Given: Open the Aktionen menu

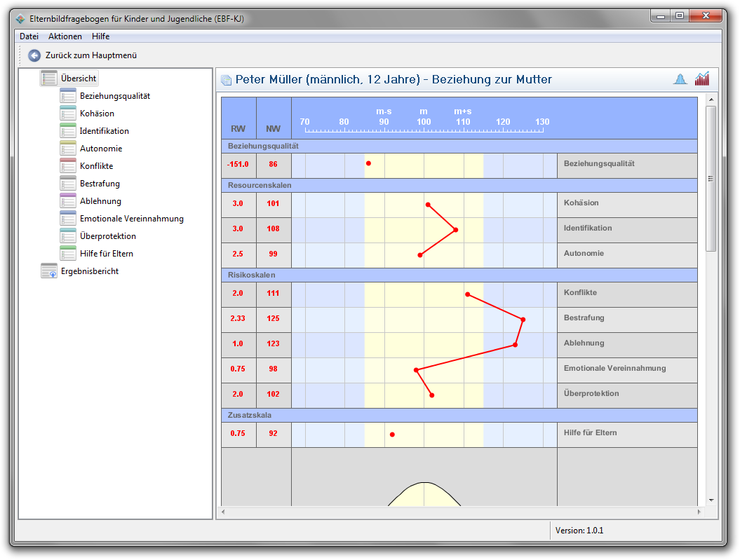Looking at the screenshot, I should click(x=65, y=36).
